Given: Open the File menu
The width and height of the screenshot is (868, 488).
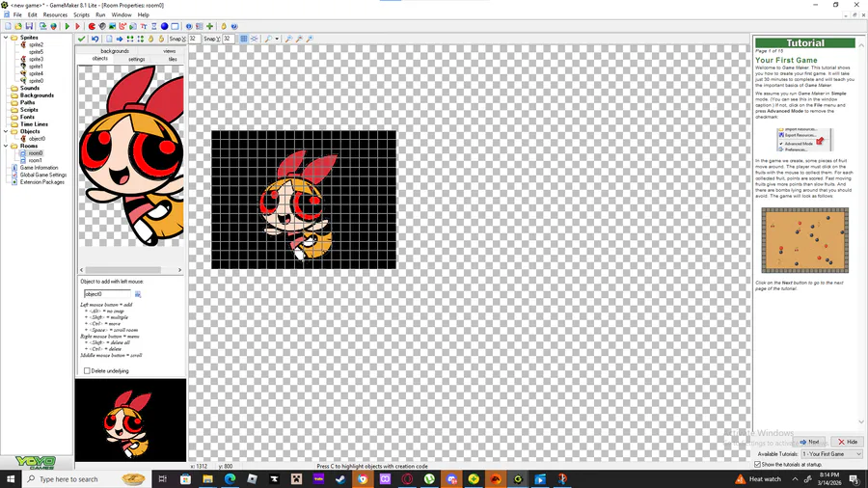Looking at the screenshot, I should coord(17,14).
